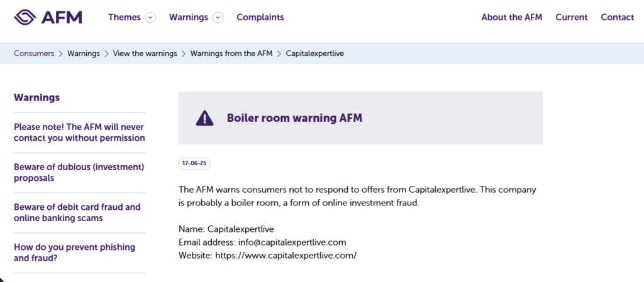This screenshot has width=644, height=282.
Task: Open the Contact page
Action: point(617,17)
